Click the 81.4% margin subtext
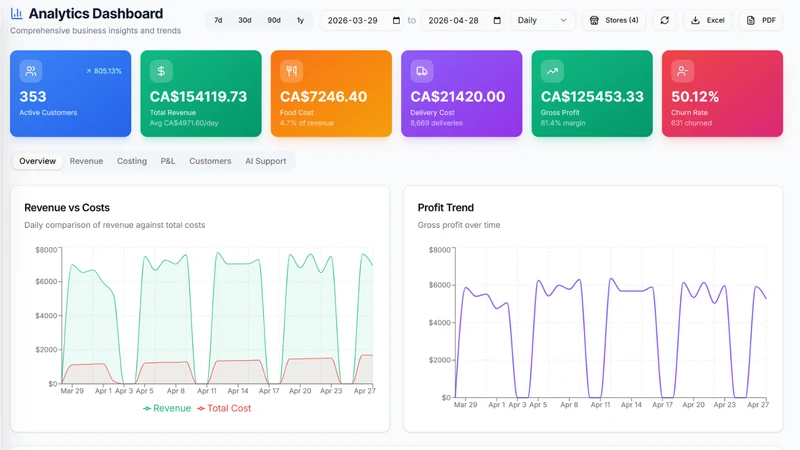The height and width of the screenshot is (450, 800). point(563,123)
